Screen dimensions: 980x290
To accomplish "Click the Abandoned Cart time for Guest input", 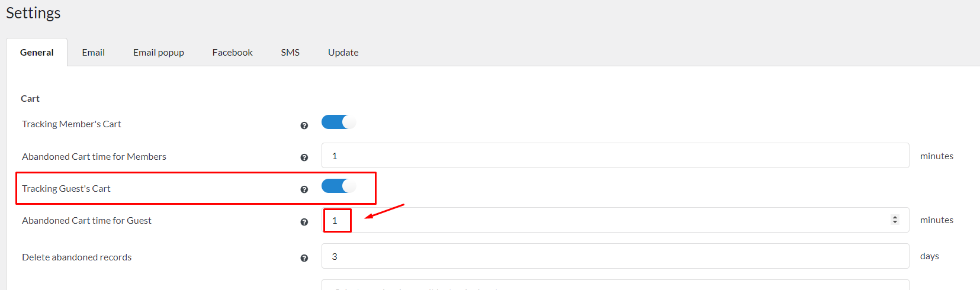I will (615, 220).
